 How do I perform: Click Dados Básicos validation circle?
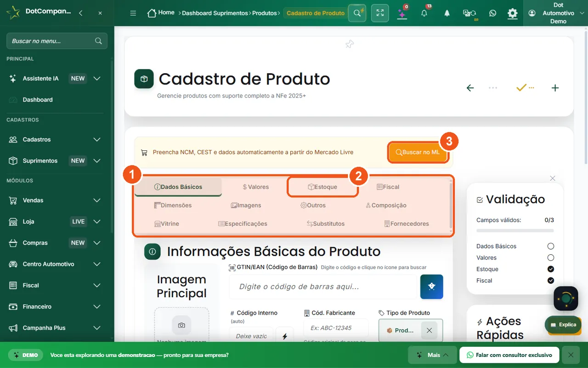tap(551, 247)
